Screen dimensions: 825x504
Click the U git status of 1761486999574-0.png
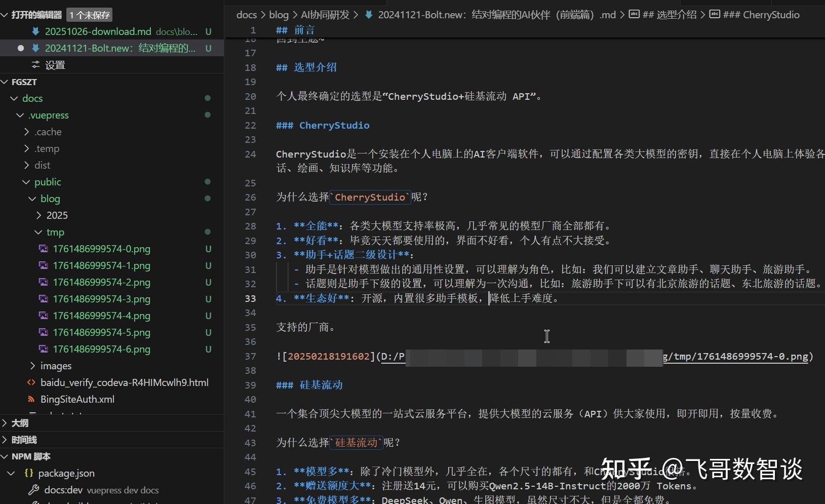[x=208, y=249]
